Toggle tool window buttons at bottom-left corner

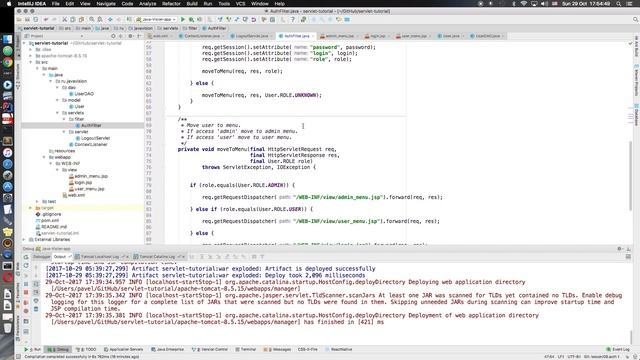pyautogui.click(x=18, y=357)
